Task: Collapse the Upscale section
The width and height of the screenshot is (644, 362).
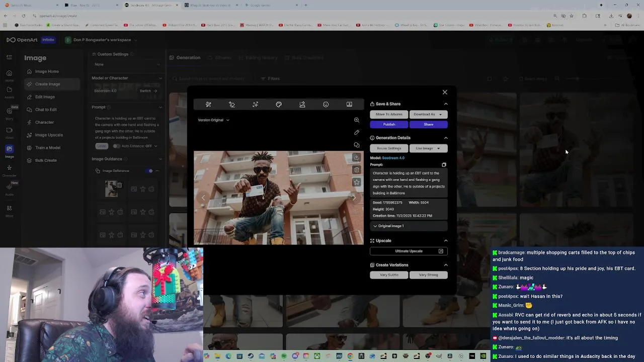Action: pyautogui.click(x=446, y=241)
